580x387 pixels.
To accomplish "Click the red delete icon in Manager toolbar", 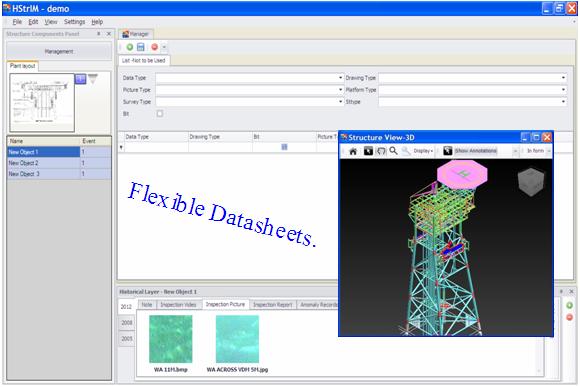I will point(155,47).
